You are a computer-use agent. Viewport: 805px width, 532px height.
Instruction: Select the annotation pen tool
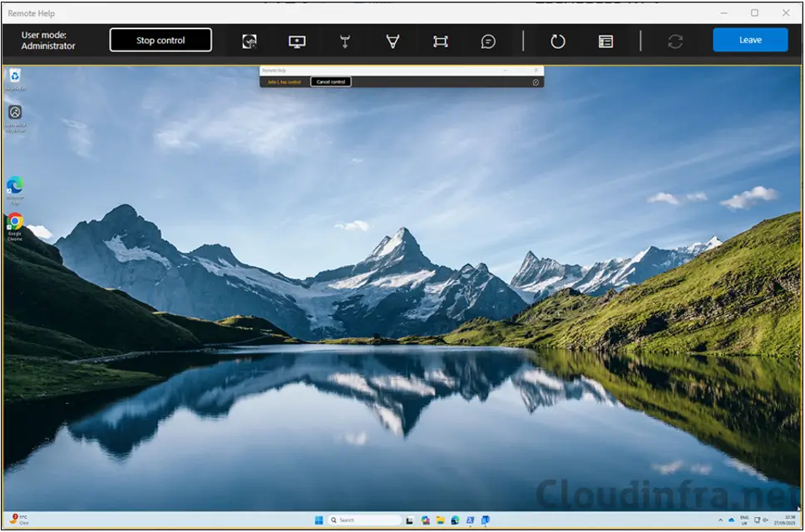pos(393,42)
